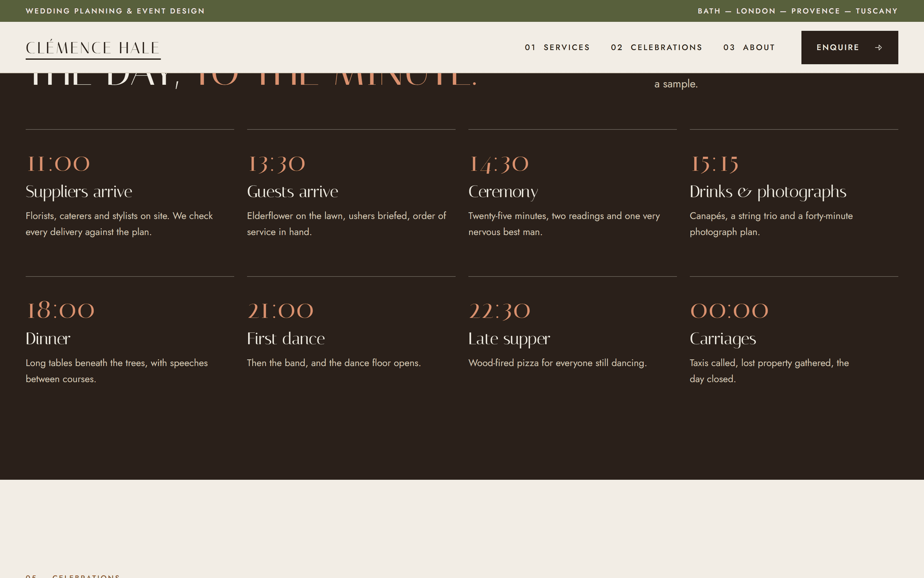Select the 13:30 time heading

point(276,164)
